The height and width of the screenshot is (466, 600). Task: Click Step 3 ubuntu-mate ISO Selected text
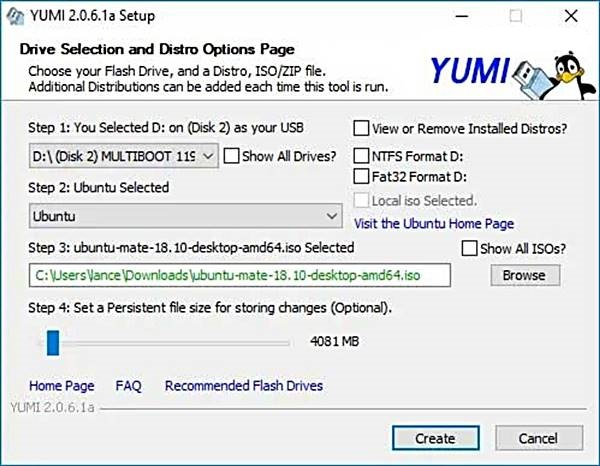click(x=191, y=248)
